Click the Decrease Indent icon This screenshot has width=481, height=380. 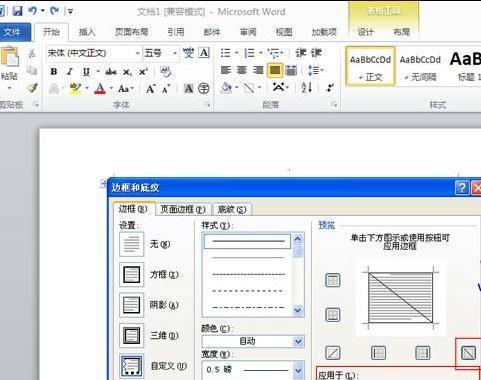301,53
